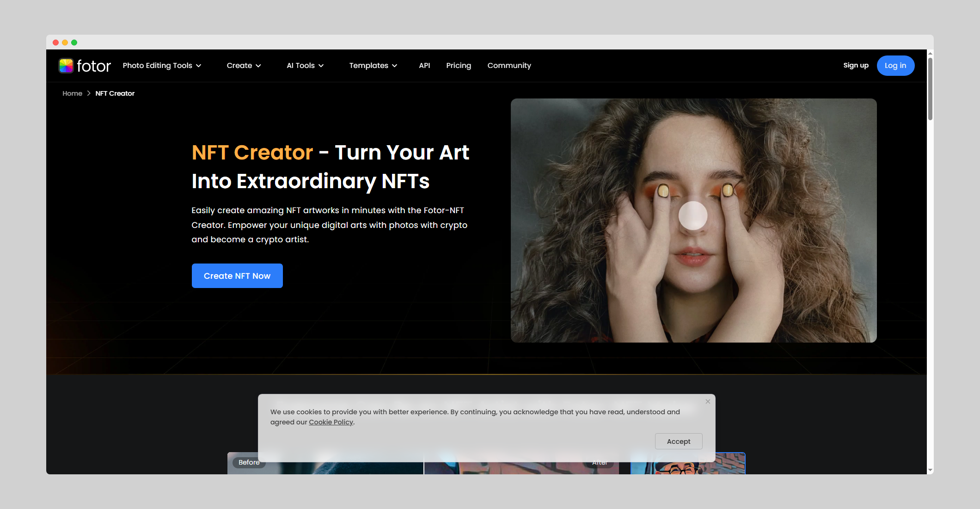Click the Fotor colorful logo icon
The width and height of the screenshot is (980, 509).
pos(66,66)
